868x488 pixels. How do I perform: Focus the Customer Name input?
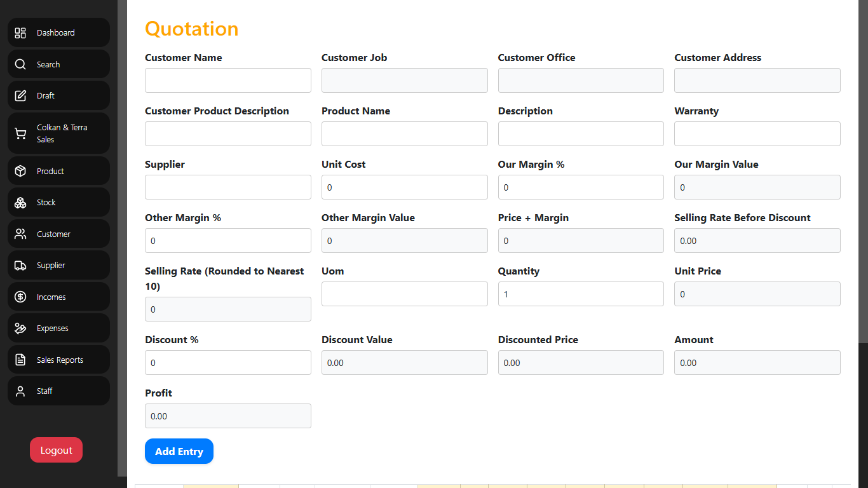[x=228, y=81]
